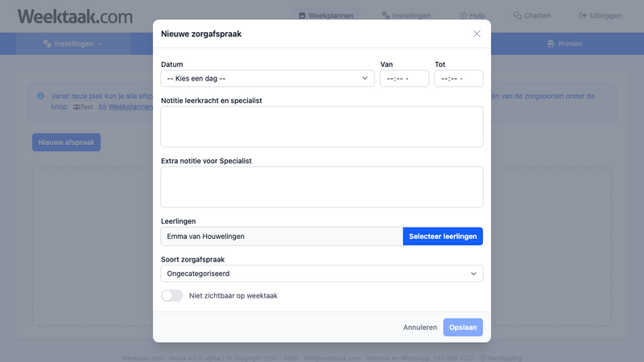Open the Weekplannen menu item
This screenshot has width=644, height=362.
(326, 15)
